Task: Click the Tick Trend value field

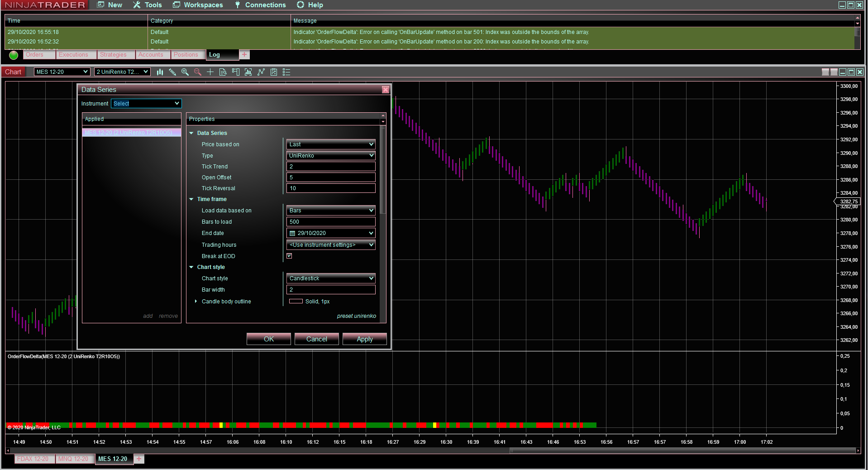Action: [331, 167]
